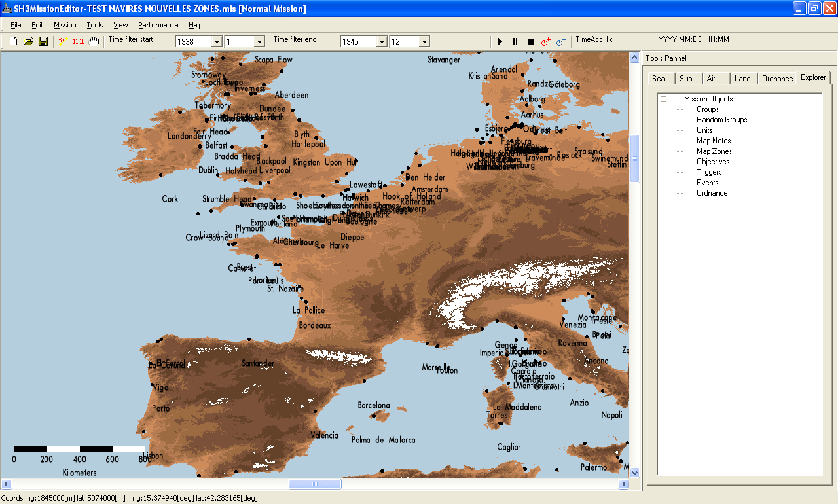Viewport: 838px width, 504px height.
Task: Stop the simulation playback
Action: [531, 41]
